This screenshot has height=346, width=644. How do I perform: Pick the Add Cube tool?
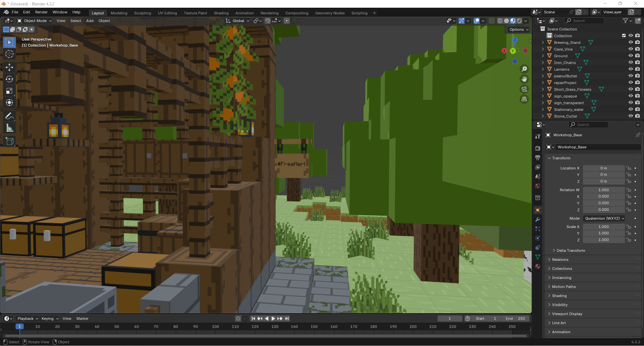click(x=9, y=141)
